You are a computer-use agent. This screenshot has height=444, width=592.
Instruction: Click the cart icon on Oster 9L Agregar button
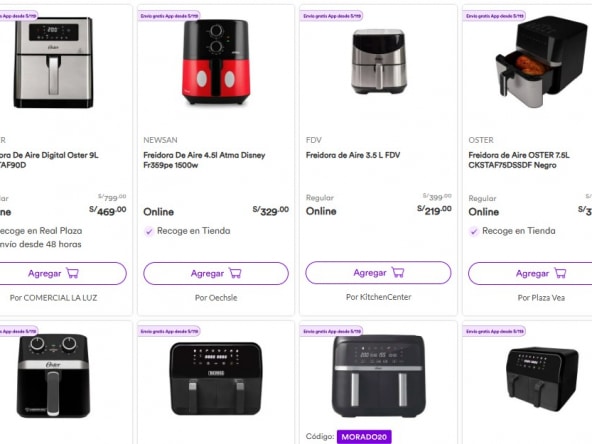72,273
